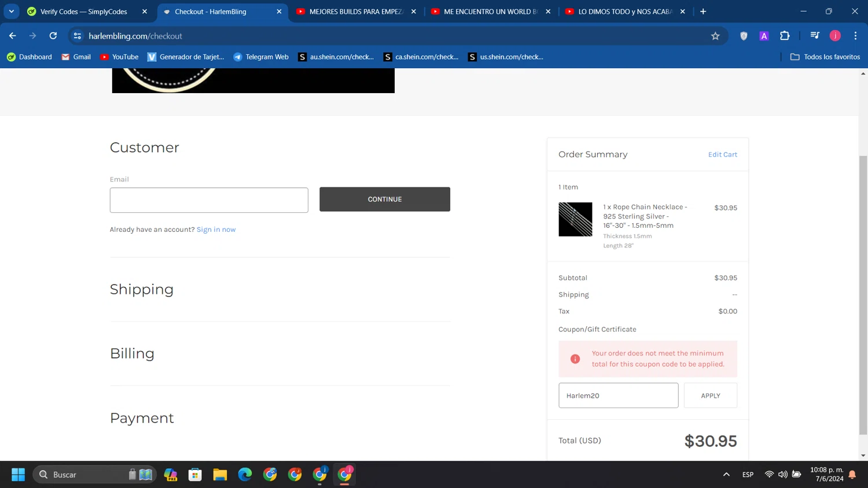
Task: Open the YouTube bookmark
Action: [x=119, y=57]
